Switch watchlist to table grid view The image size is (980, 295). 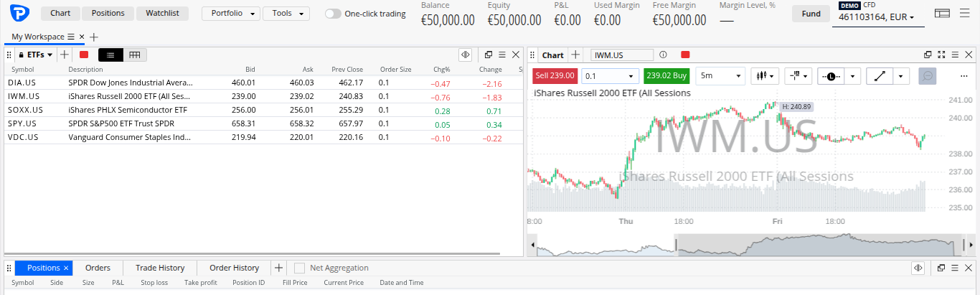pyautogui.click(x=135, y=55)
